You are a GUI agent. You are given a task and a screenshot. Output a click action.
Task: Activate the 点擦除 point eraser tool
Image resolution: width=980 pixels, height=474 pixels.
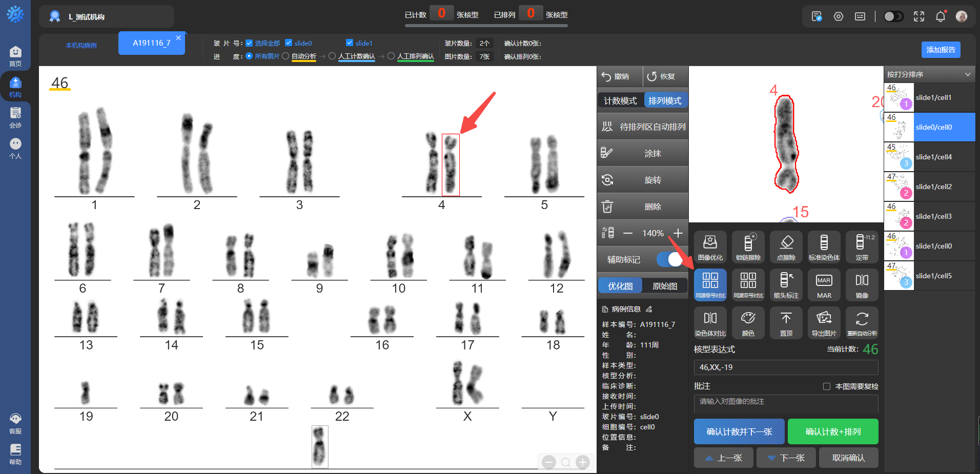pyautogui.click(x=786, y=246)
